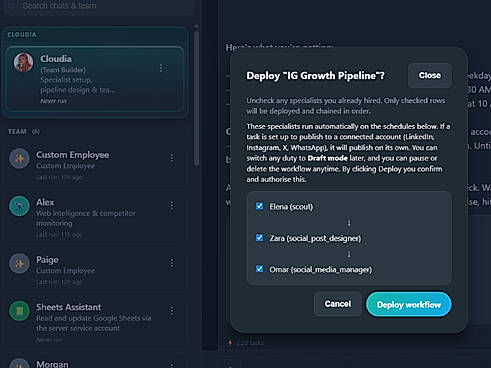The height and width of the screenshot is (368, 491).
Task: Click the 'Omar (social_media_manager)' label text
Action: coord(320,270)
